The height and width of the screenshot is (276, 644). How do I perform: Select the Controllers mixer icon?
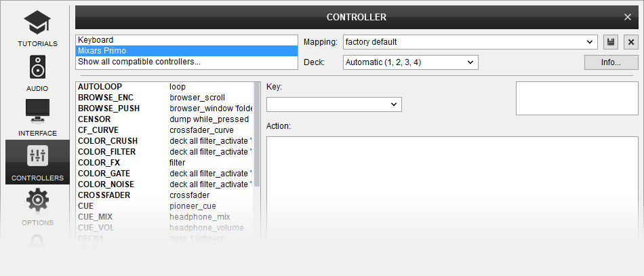tap(37, 157)
